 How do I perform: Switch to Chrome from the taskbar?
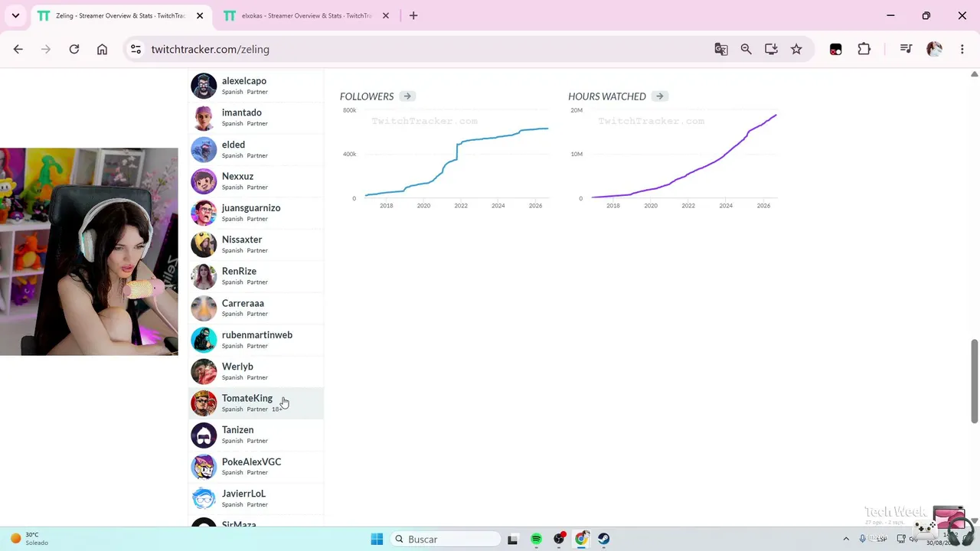[582, 539]
